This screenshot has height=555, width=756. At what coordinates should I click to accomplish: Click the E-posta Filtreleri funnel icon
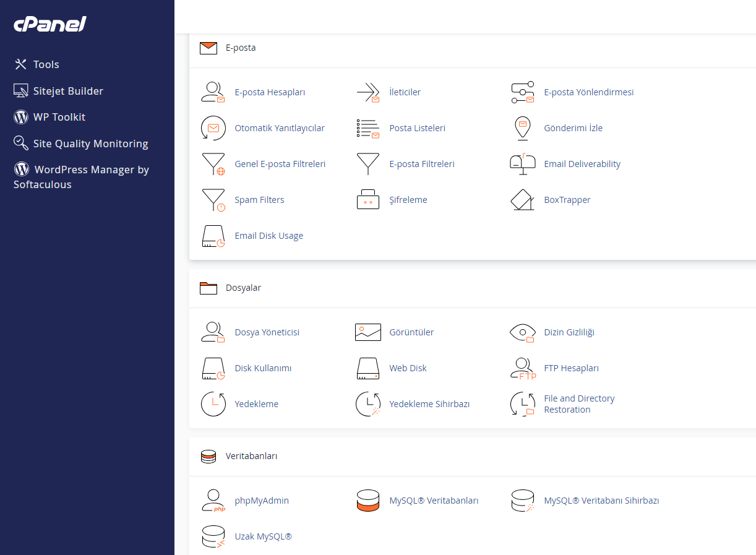point(368,164)
